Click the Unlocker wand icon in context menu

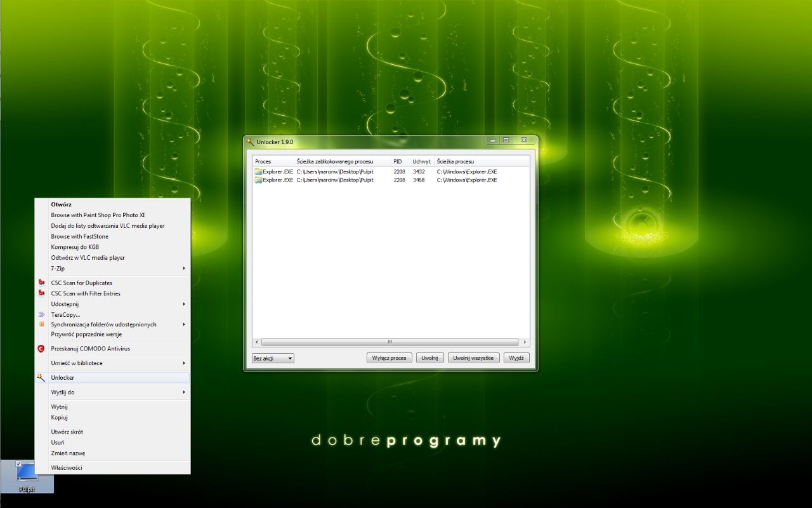pos(41,377)
